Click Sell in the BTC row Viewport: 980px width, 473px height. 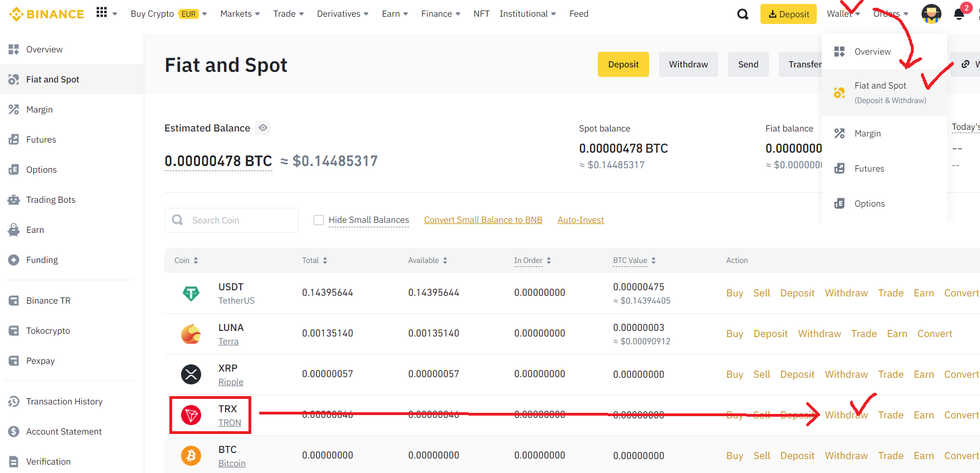pos(762,456)
